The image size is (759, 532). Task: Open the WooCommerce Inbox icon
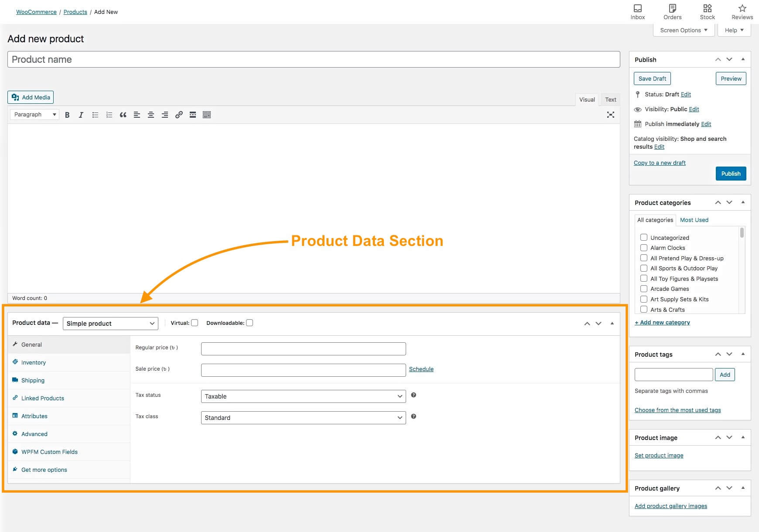(637, 9)
